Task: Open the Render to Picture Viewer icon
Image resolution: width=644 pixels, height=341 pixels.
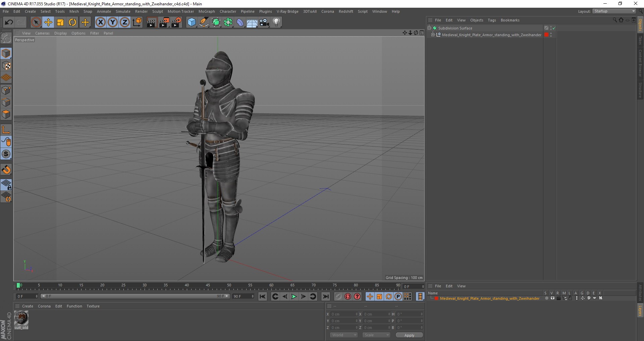Action: [164, 22]
